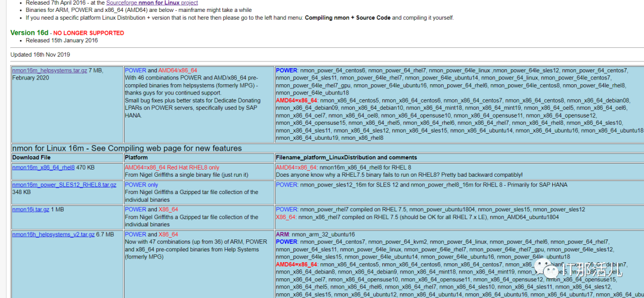Click the 'Version 16d' heading
Screen dimensions: 644x298
[30, 32]
